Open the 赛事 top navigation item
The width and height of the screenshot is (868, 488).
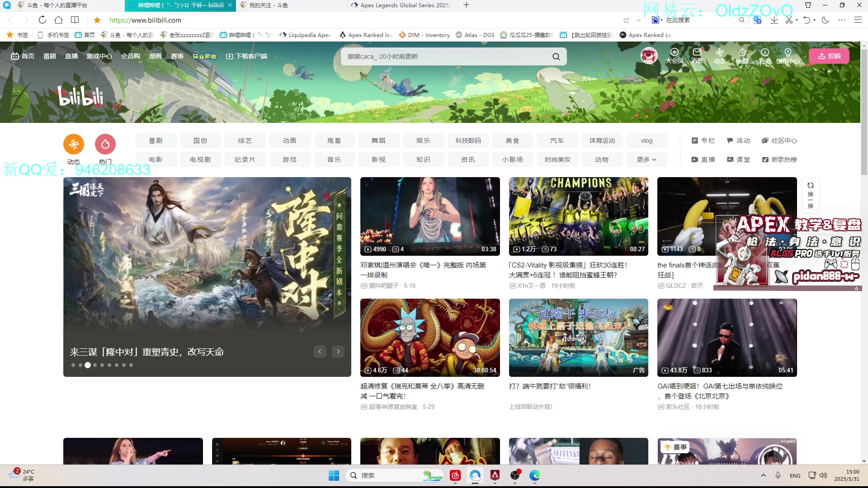coord(177,56)
